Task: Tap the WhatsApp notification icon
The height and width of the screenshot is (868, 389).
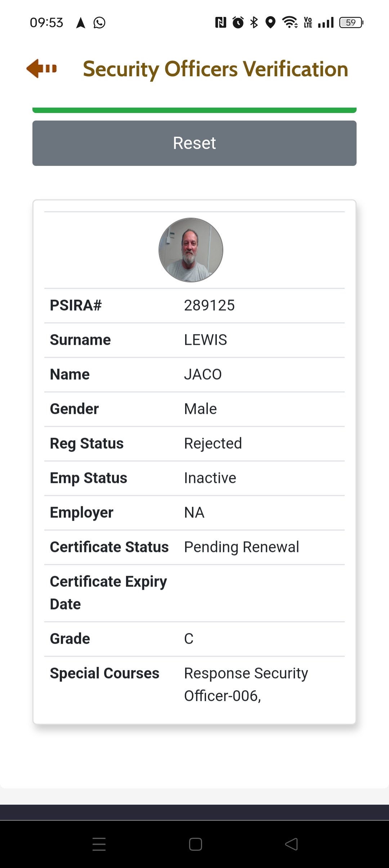Action: pos(99,23)
